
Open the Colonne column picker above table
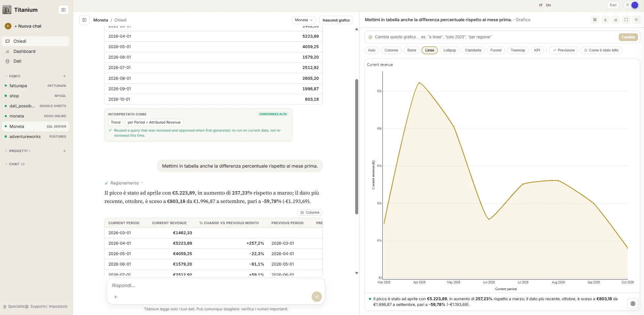310,213
